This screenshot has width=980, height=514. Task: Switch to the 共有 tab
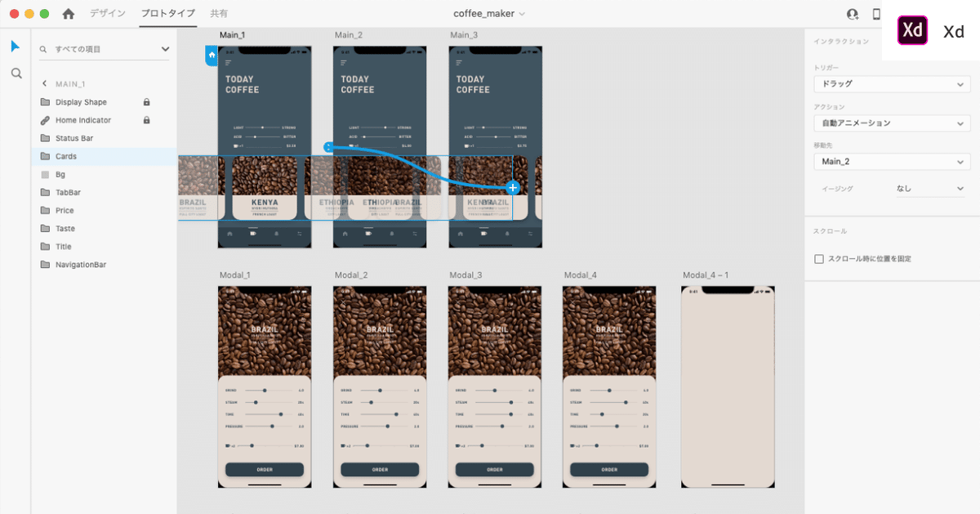[219, 14]
